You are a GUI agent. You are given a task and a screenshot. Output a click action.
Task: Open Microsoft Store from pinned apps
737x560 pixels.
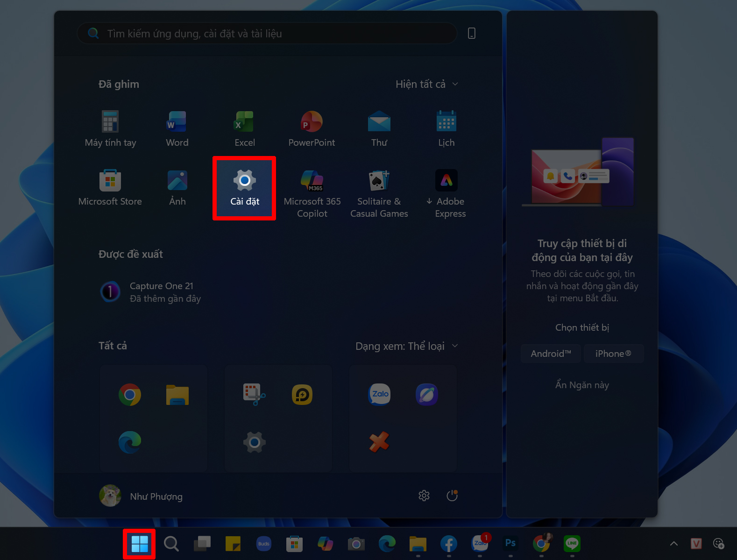pyautogui.click(x=110, y=188)
